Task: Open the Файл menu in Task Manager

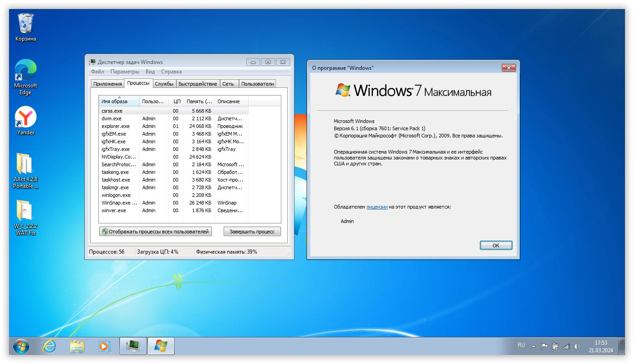Action: tap(97, 72)
